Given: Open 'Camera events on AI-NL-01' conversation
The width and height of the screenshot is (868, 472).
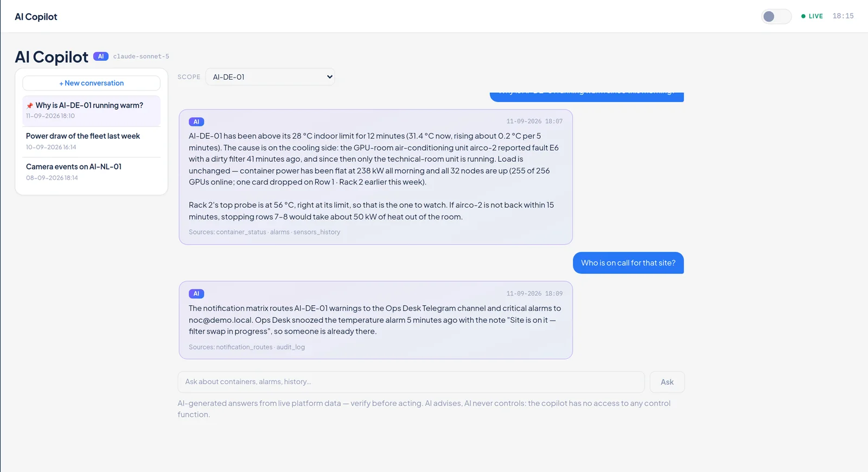Looking at the screenshot, I should [91, 172].
